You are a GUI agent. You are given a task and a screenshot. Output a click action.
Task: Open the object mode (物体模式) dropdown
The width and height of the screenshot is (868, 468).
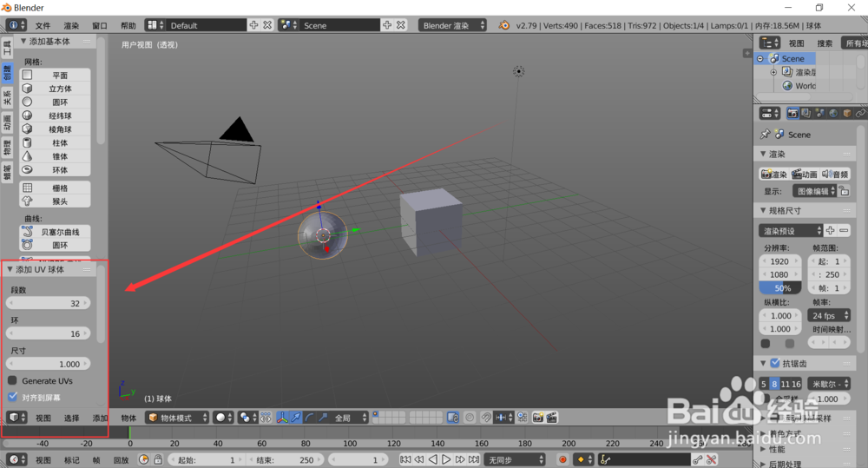[177, 418]
